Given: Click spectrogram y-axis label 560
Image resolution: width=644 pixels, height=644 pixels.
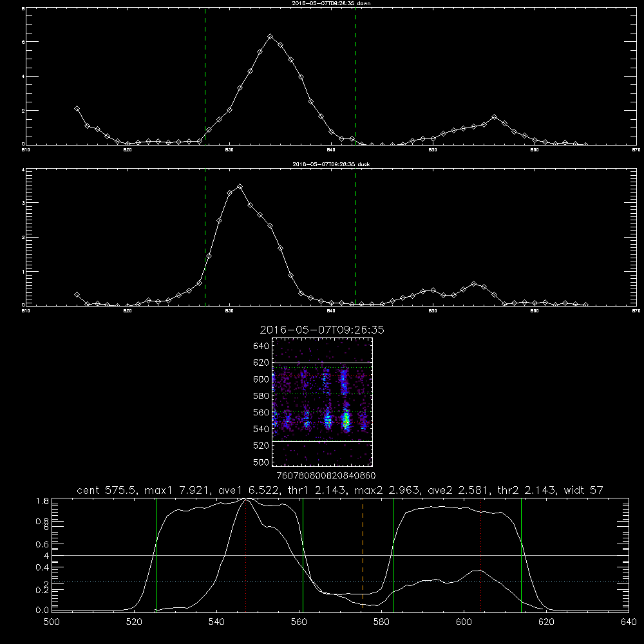Looking at the screenshot, I should (x=261, y=413).
